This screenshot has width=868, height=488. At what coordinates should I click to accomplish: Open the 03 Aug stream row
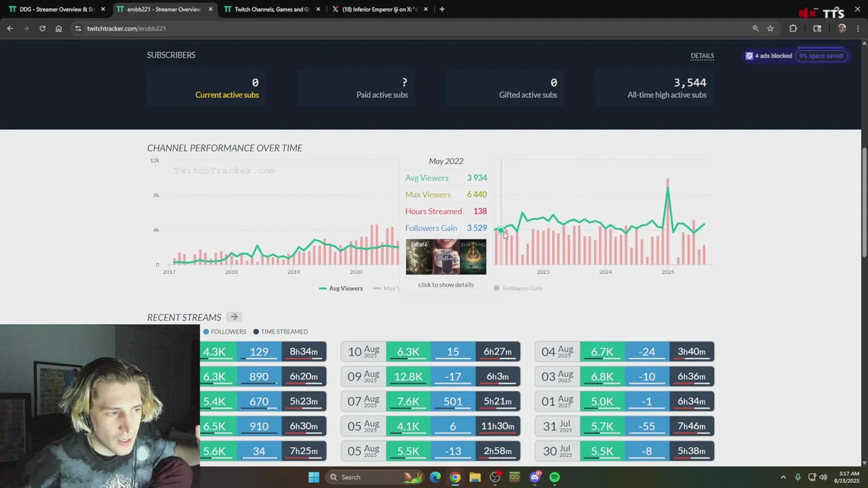coord(625,376)
